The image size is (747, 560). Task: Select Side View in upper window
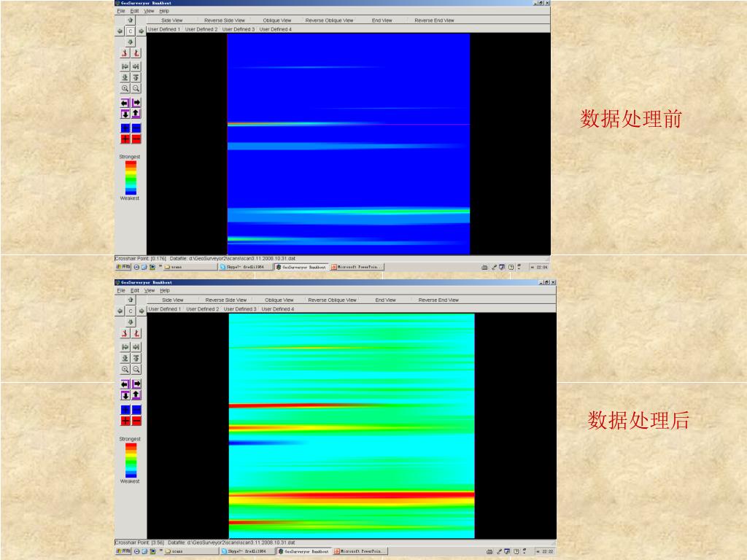[x=172, y=20]
